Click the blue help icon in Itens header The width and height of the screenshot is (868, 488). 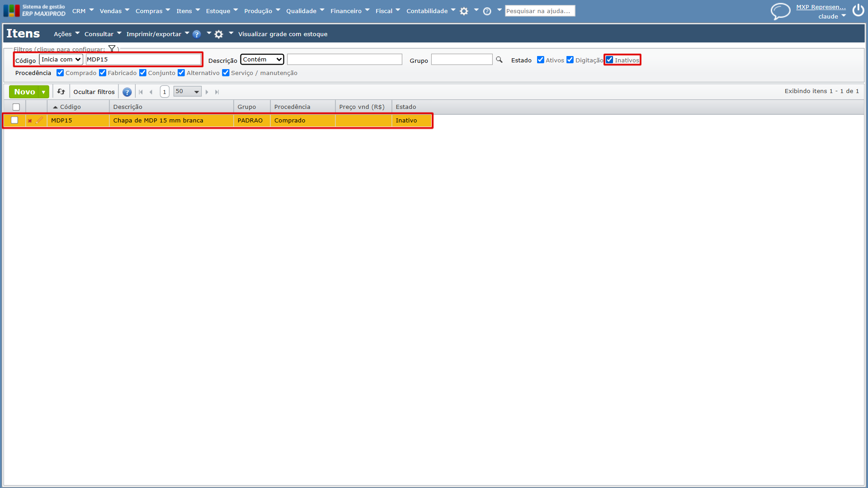[197, 34]
